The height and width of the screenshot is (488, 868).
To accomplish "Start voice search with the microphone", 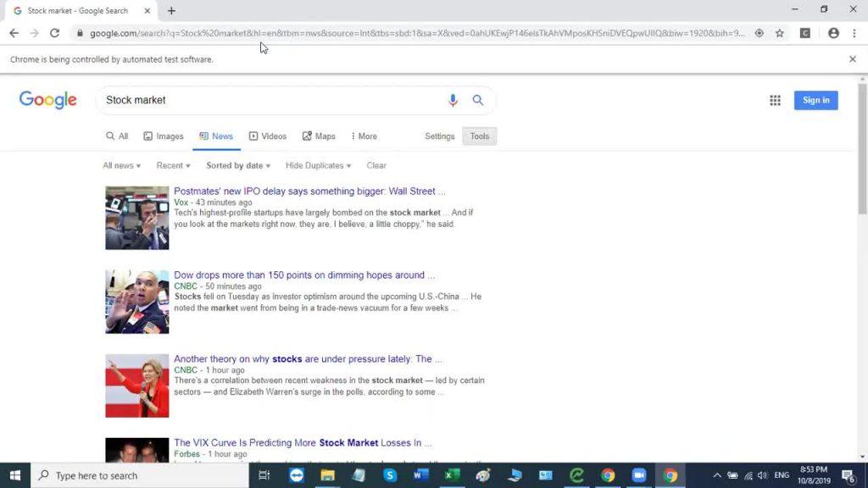I will [x=453, y=100].
